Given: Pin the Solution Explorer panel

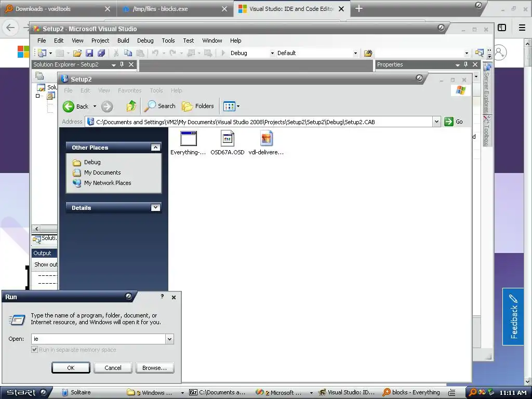Looking at the screenshot, I should click(x=122, y=64).
